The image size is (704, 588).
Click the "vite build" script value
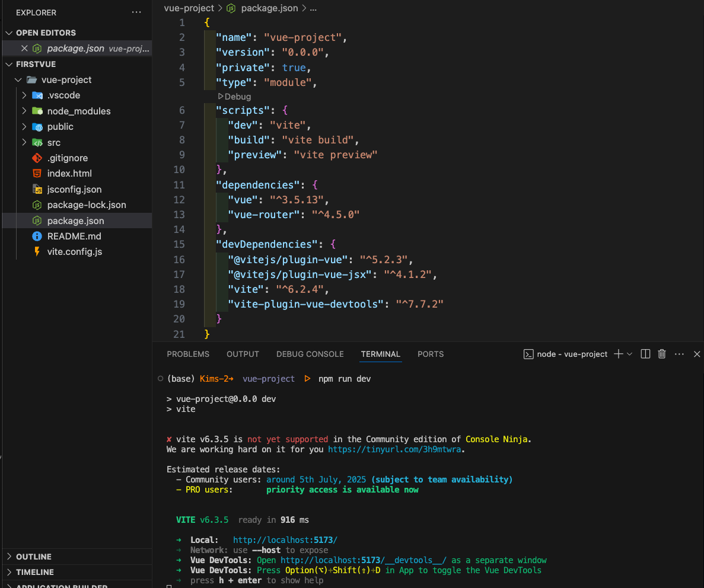click(x=318, y=140)
